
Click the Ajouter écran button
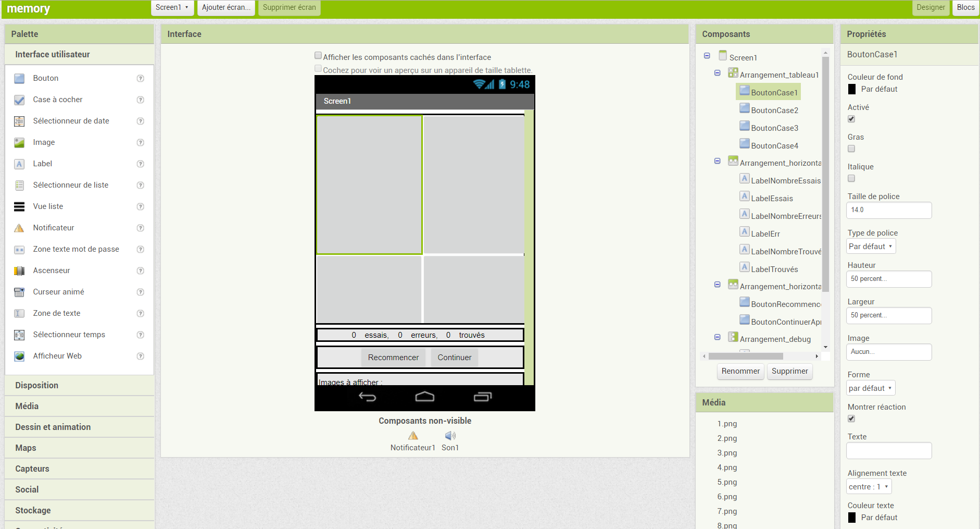pos(226,8)
